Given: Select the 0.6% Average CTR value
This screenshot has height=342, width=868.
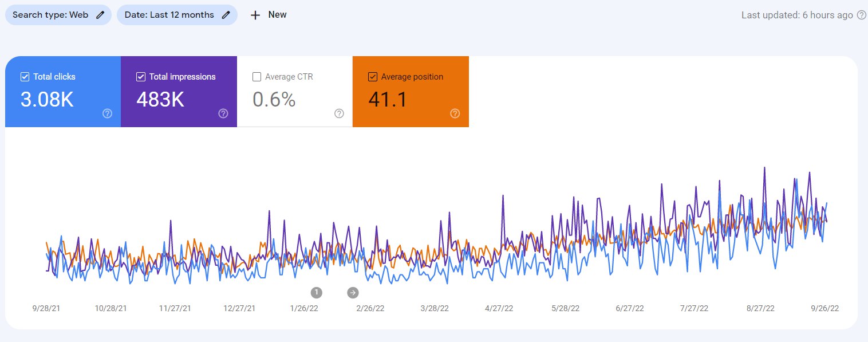Looking at the screenshot, I should pos(274,100).
